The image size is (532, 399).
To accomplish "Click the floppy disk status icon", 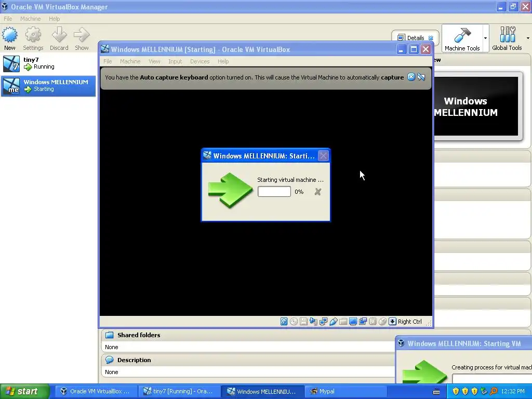I will (303, 321).
